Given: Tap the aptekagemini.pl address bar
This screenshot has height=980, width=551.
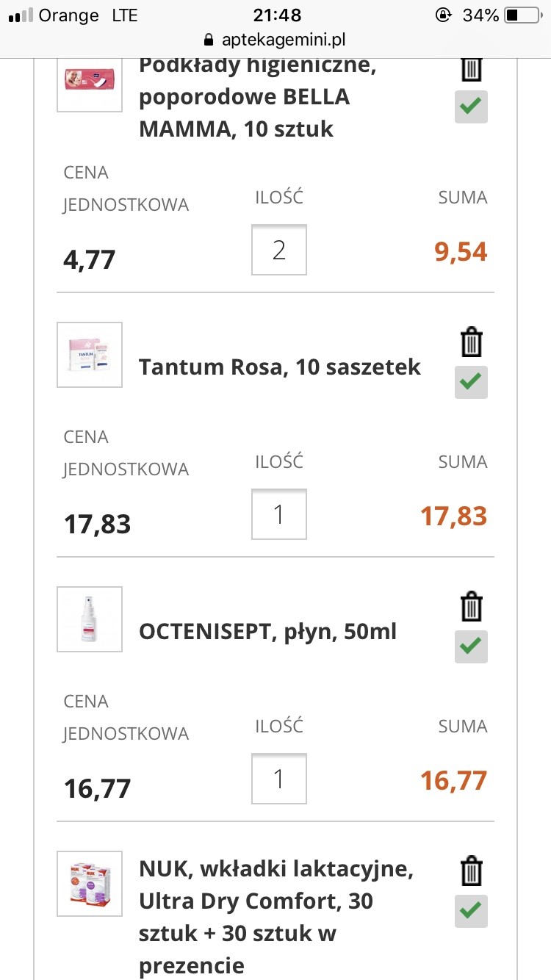Looking at the screenshot, I should click(x=283, y=40).
